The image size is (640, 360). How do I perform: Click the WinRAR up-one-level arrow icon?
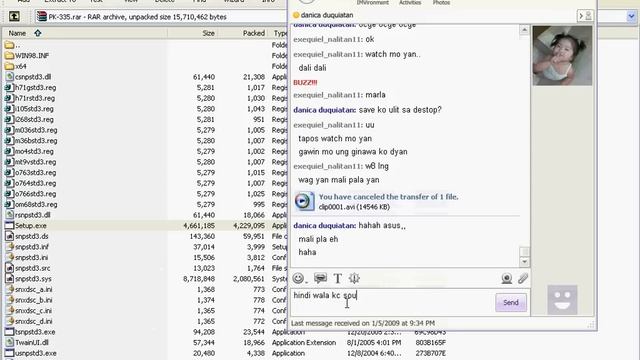point(14,16)
